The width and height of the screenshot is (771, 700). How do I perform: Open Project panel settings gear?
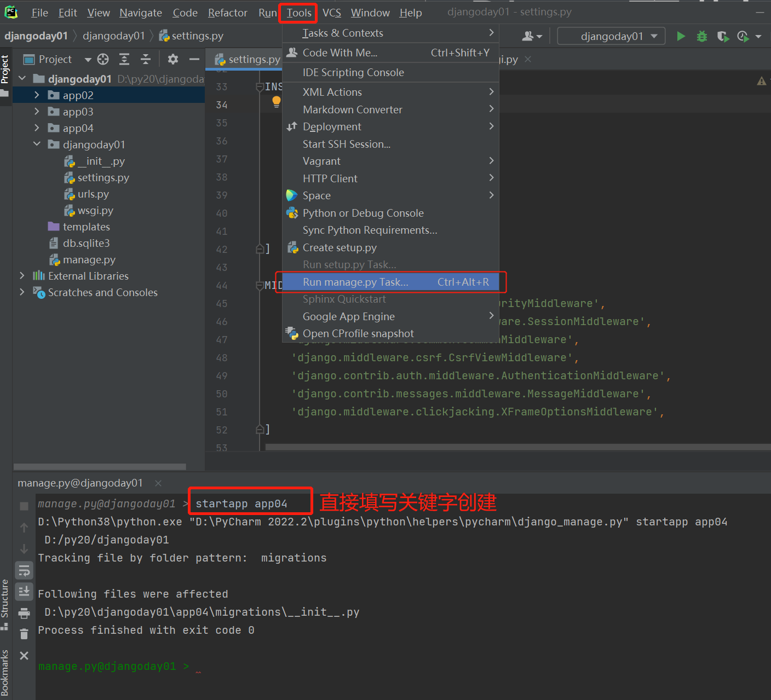[172, 59]
